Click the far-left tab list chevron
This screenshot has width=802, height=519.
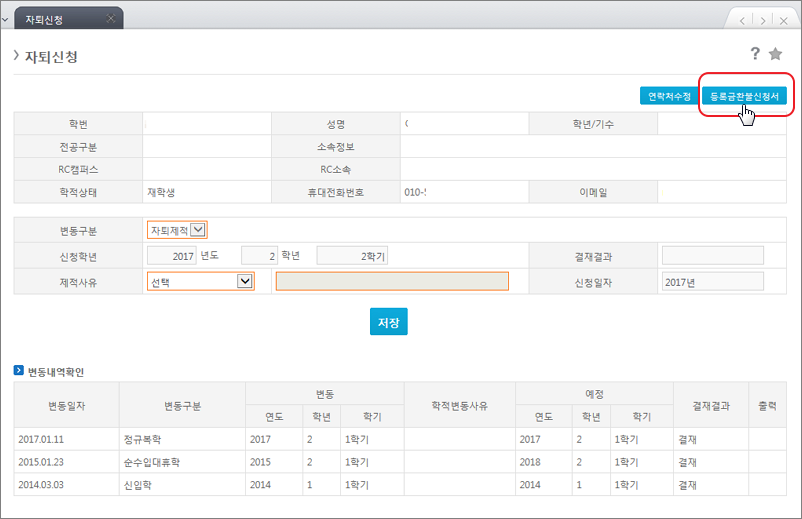point(6,19)
